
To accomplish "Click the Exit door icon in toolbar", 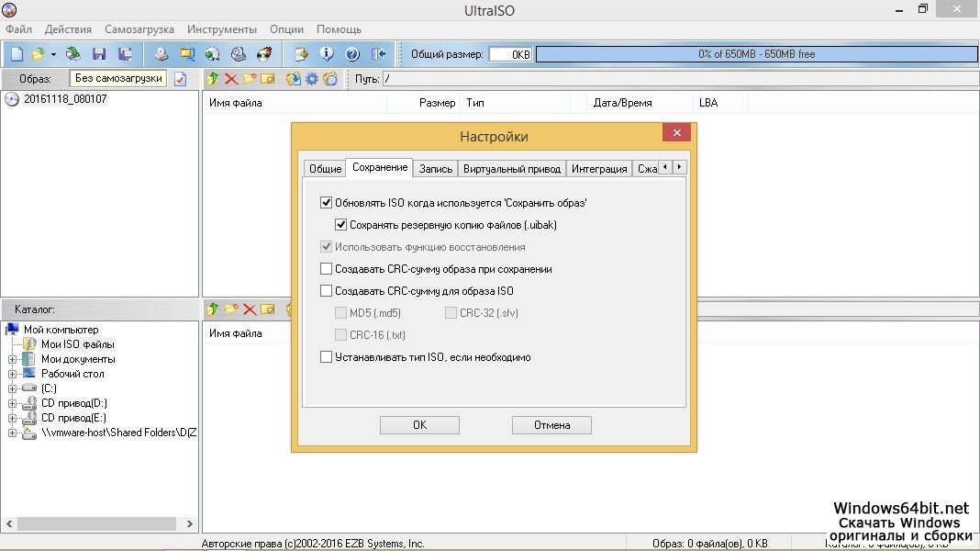I will [377, 54].
